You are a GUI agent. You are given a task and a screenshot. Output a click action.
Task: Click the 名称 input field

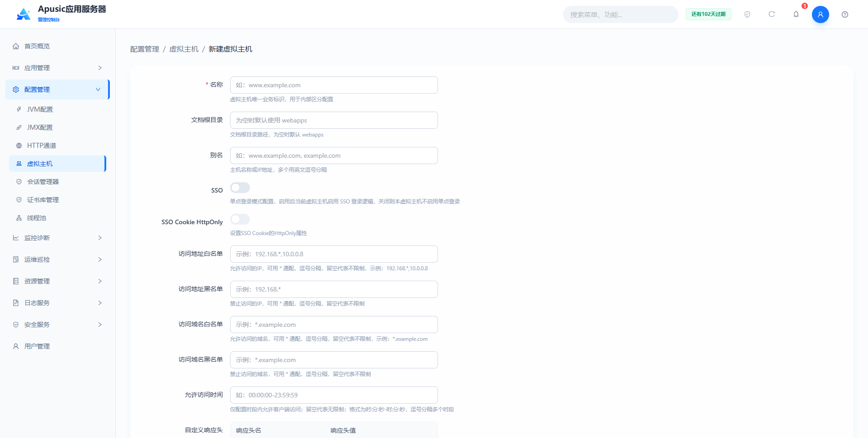tap(334, 85)
